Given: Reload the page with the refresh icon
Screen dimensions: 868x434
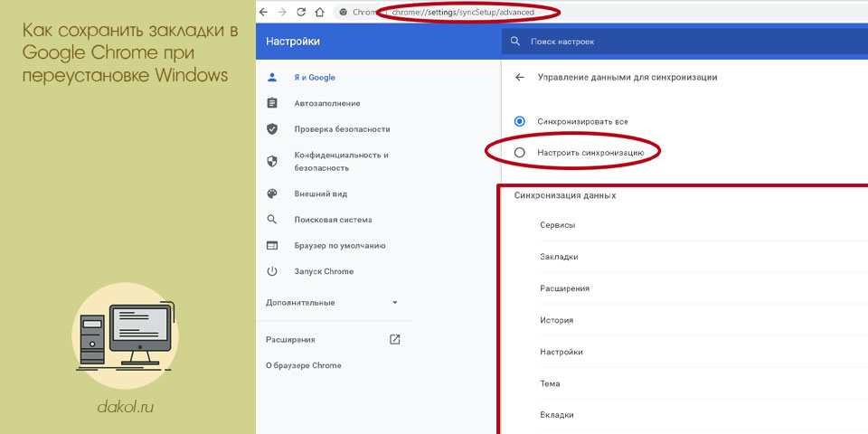Looking at the screenshot, I should tap(300, 12).
